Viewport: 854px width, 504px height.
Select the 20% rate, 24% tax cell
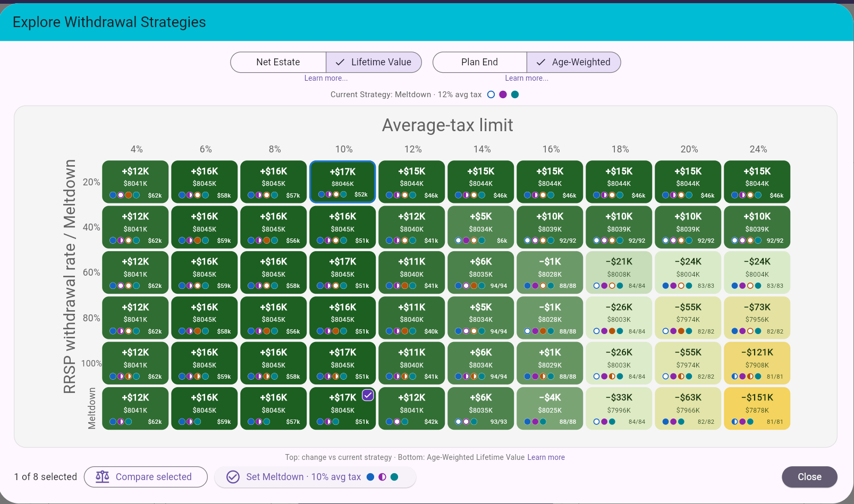(757, 182)
